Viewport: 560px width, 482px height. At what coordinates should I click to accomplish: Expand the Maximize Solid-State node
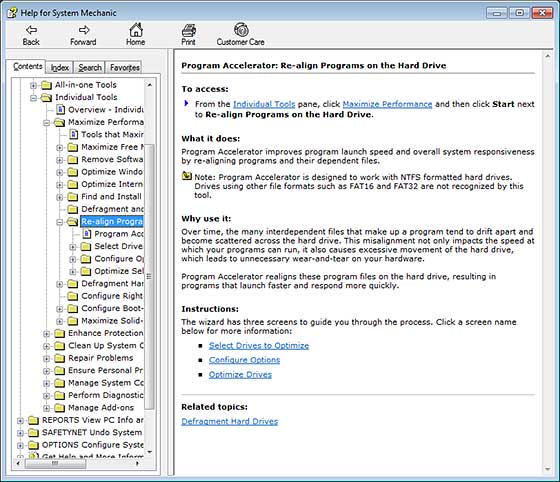click(x=60, y=321)
